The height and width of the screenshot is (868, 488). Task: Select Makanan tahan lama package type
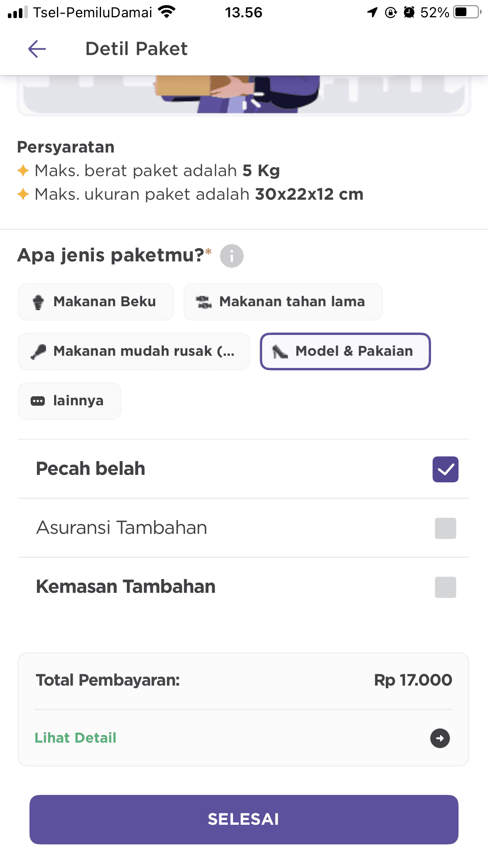283,302
